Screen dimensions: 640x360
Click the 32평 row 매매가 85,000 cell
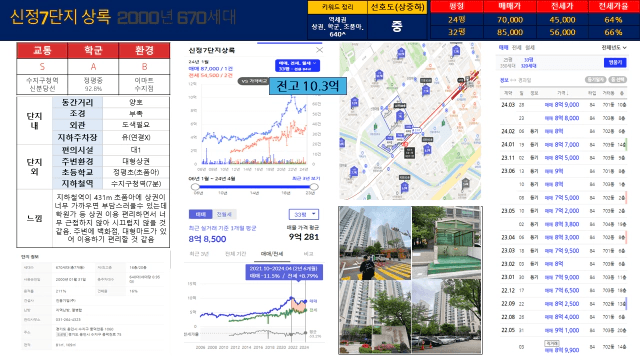click(510, 32)
